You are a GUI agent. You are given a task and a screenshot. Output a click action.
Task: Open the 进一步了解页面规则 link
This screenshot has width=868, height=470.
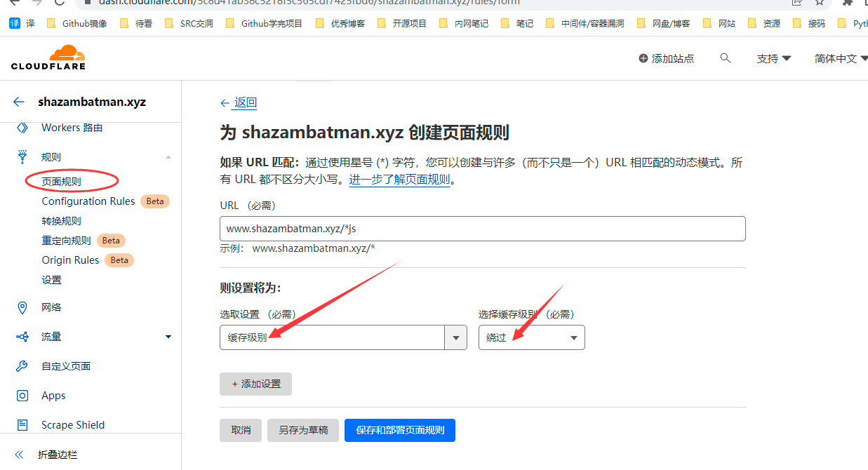[x=399, y=179]
